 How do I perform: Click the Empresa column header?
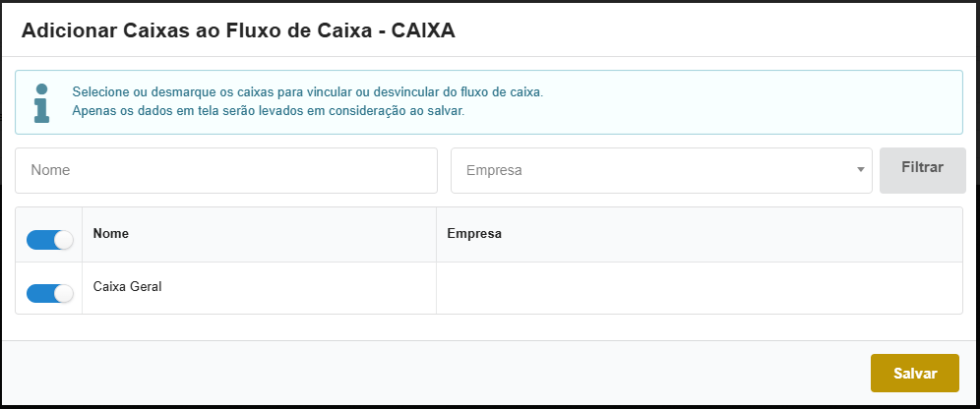tap(474, 234)
